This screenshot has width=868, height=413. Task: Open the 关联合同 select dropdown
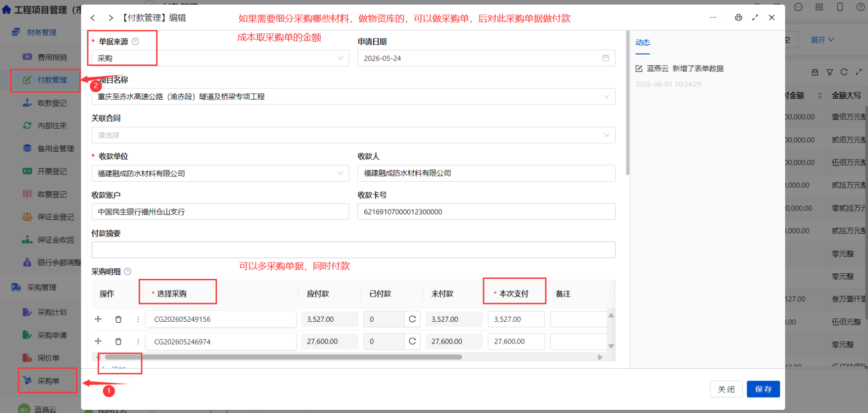[x=353, y=135]
